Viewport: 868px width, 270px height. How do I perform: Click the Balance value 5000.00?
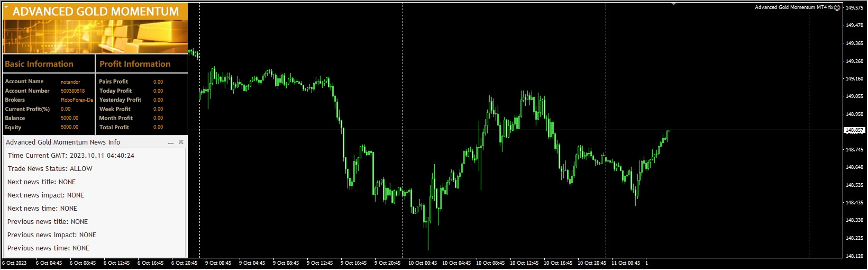[69, 118]
